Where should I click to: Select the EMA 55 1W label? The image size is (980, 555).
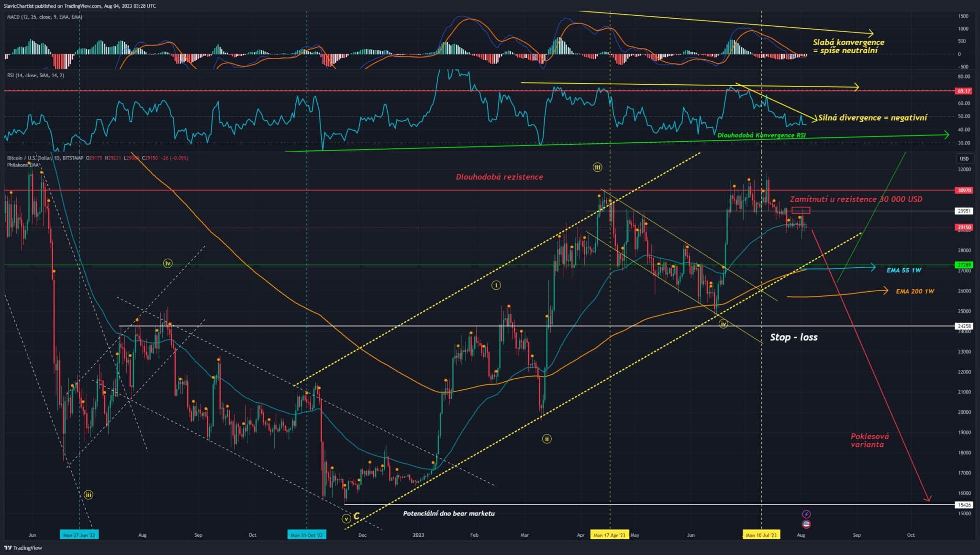904,270
